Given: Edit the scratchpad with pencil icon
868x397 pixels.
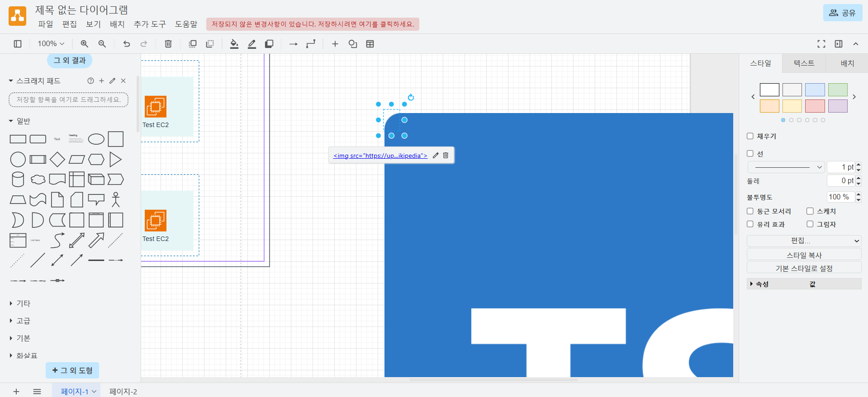Looking at the screenshot, I should point(112,81).
